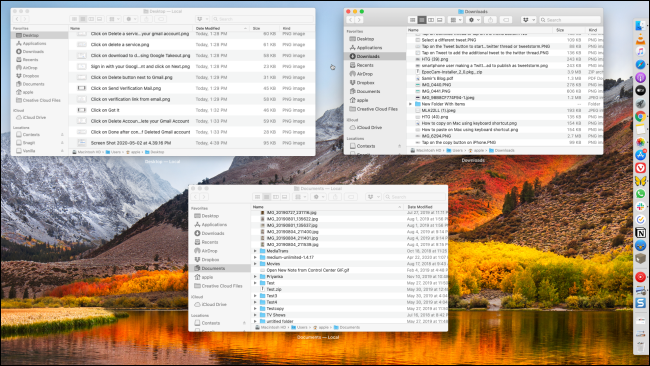Open Action gear menu in Downloads window
The height and width of the screenshot is (366, 650).
coord(473,20)
